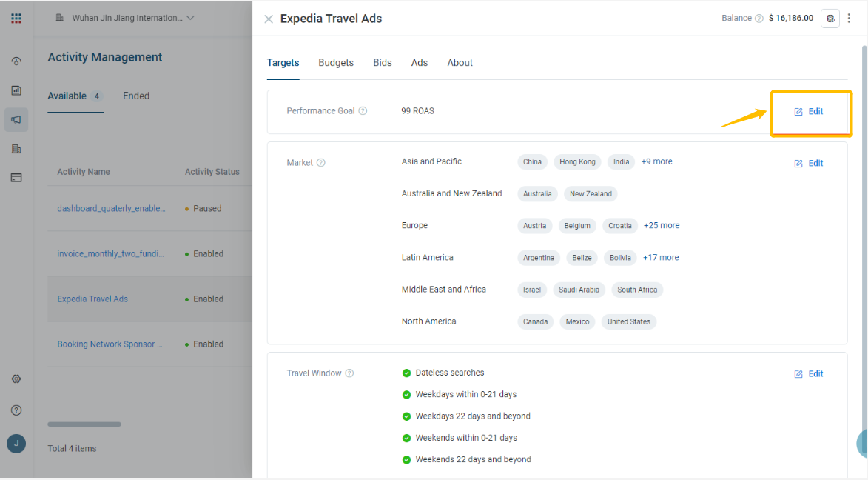Image resolution: width=868 pixels, height=480 pixels.
Task: Switch to the About tab
Action: pos(460,63)
